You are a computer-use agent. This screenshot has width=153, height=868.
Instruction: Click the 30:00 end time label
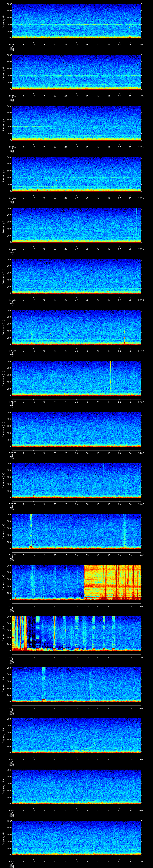pos(141,810)
